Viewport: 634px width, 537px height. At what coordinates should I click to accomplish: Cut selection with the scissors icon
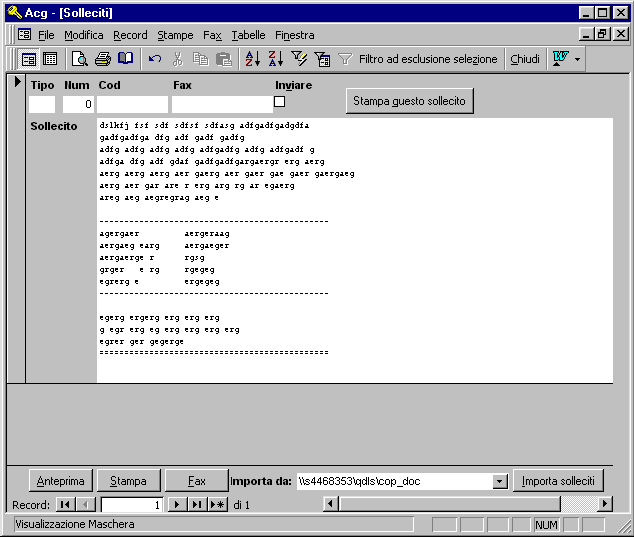point(178,59)
